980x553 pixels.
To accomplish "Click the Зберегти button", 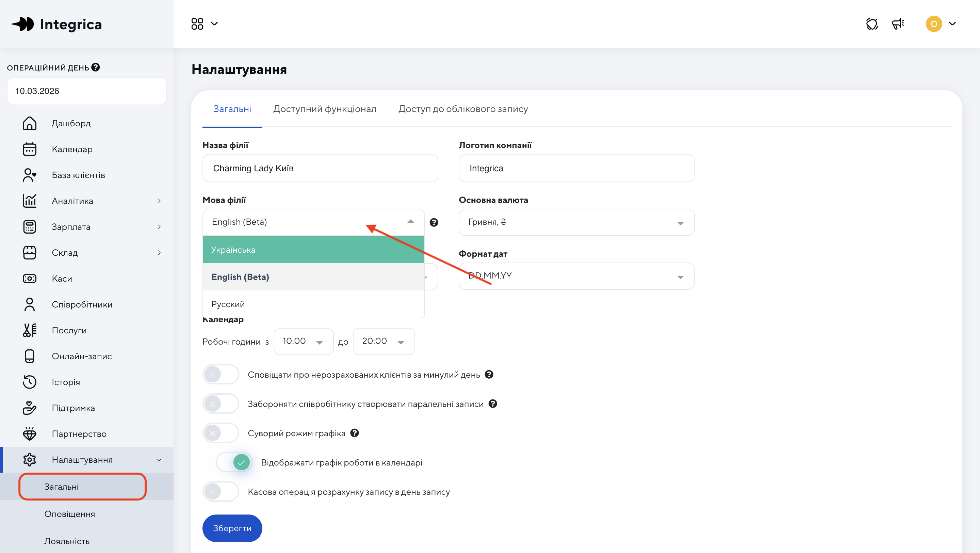I will [232, 528].
